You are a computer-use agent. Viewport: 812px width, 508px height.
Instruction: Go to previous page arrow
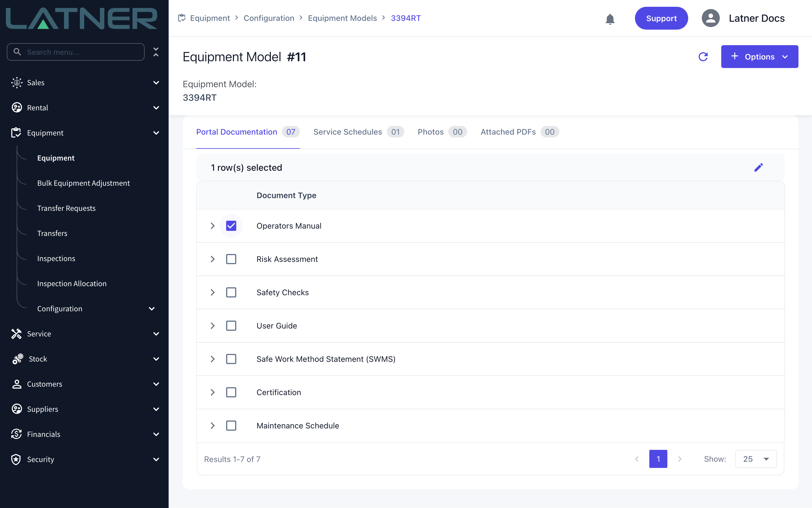(637, 459)
